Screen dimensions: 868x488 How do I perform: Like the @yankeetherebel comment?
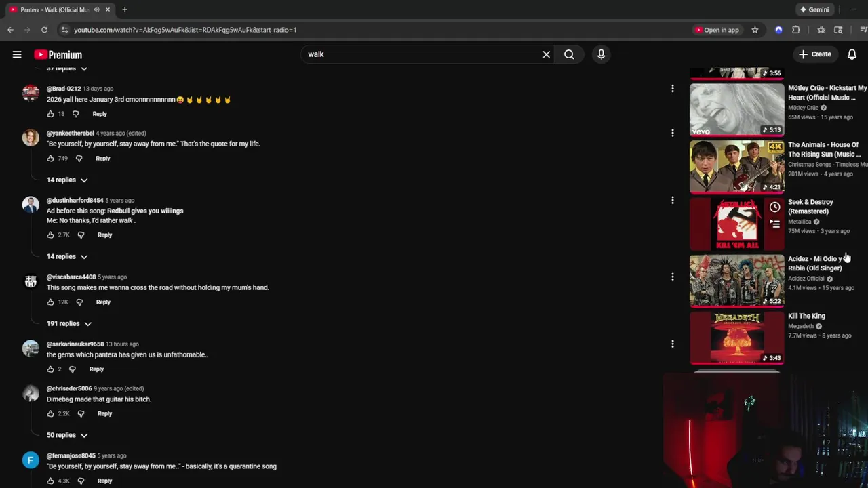pyautogui.click(x=50, y=158)
